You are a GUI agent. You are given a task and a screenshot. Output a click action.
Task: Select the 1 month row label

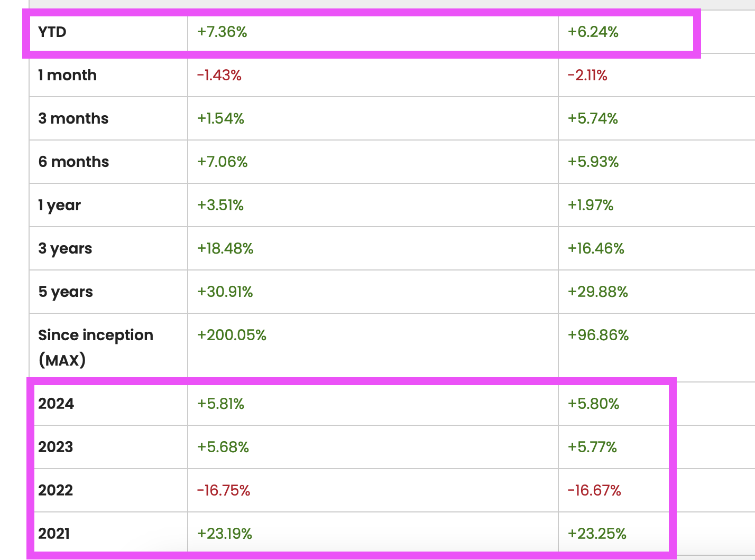pos(67,76)
